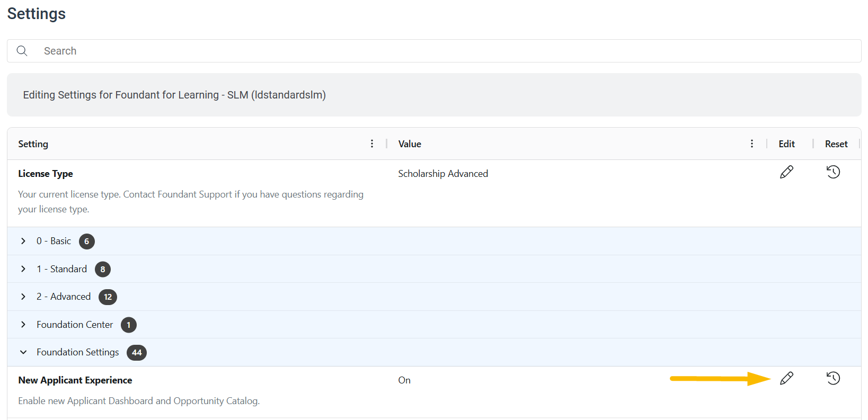Click the Edit column header
Image resolution: width=868 pixels, height=420 pixels.
coord(786,144)
